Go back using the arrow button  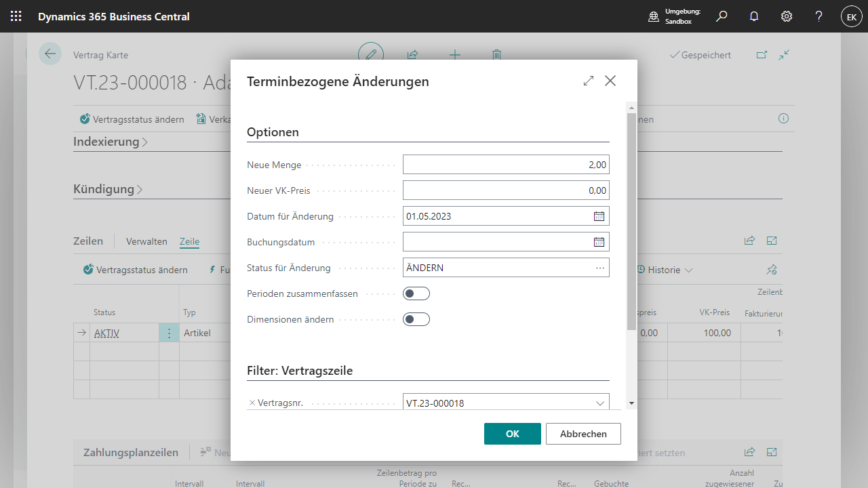pos(50,54)
